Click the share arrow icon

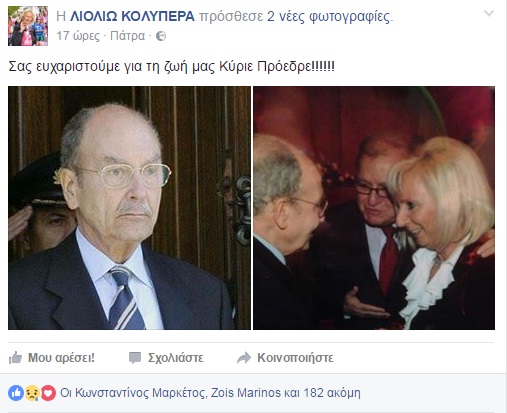244,358
